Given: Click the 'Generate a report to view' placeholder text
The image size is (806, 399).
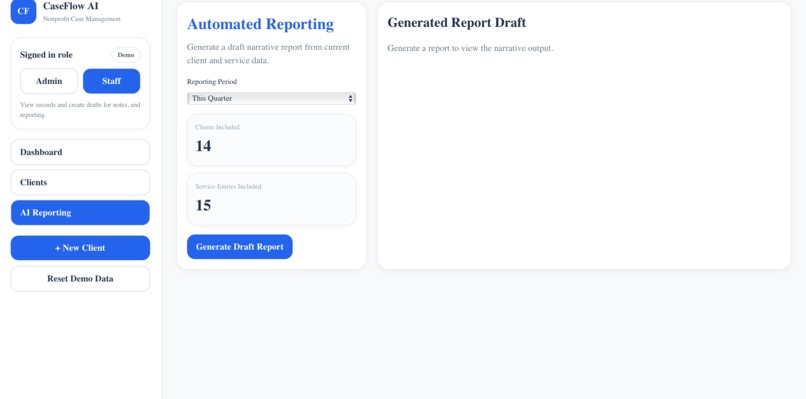Looking at the screenshot, I should (470, 48).
